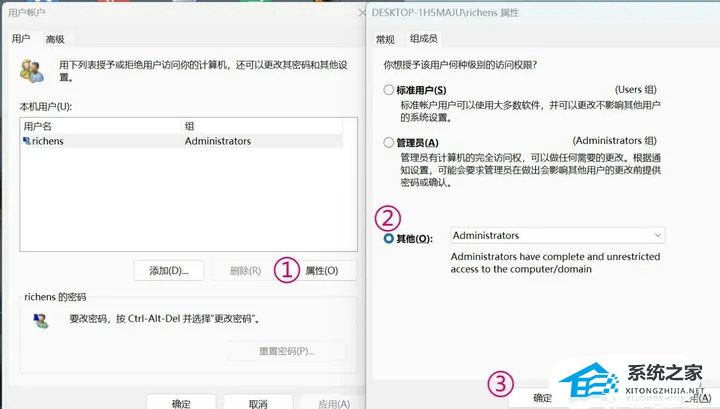Click the 添加(D)... button

pyautogui.click(x=169, y=271)
